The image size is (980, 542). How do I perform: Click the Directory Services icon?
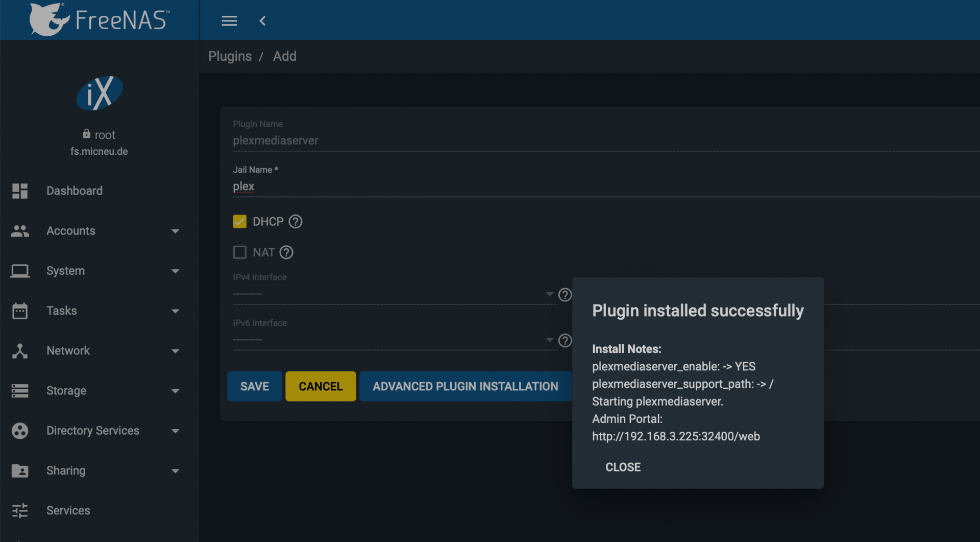[20, 431]
